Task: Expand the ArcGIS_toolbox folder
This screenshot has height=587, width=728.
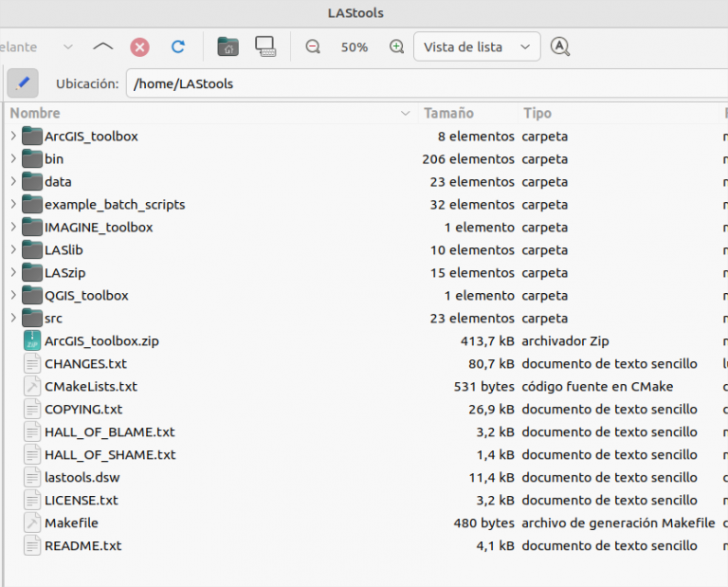Action: [x=13, y=137]
